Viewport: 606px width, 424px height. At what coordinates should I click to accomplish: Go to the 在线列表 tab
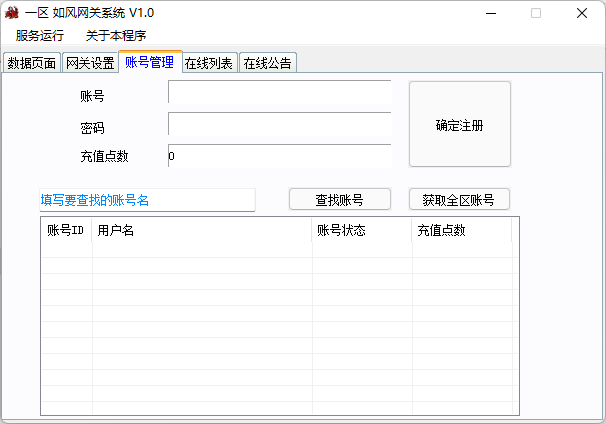point(209,63)
